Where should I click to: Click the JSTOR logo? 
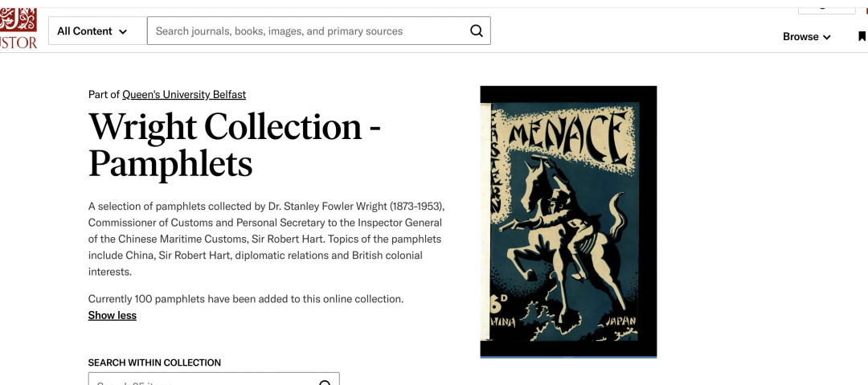coord(18,28)
